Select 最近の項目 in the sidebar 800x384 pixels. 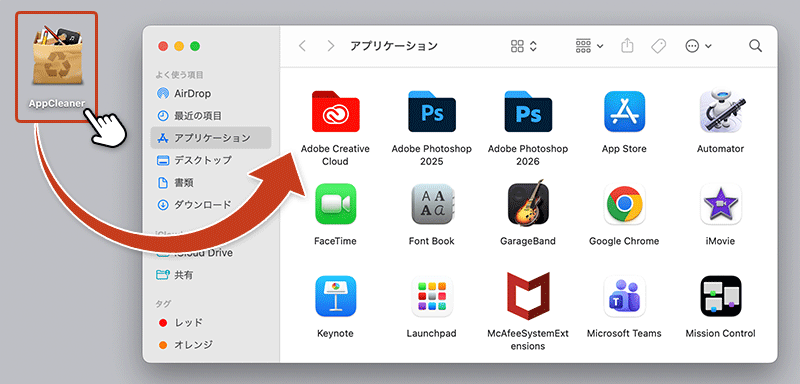211,116
